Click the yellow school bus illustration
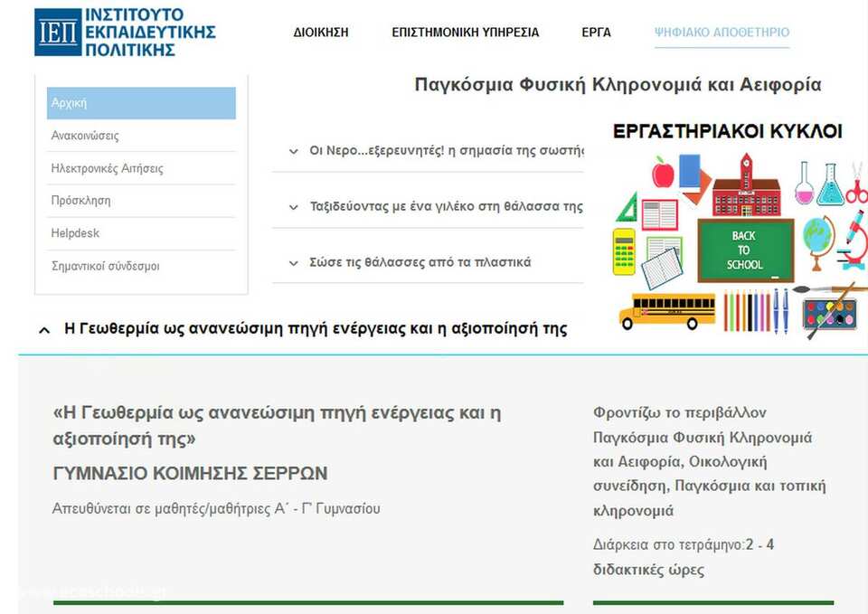 [x=666, y=311]
